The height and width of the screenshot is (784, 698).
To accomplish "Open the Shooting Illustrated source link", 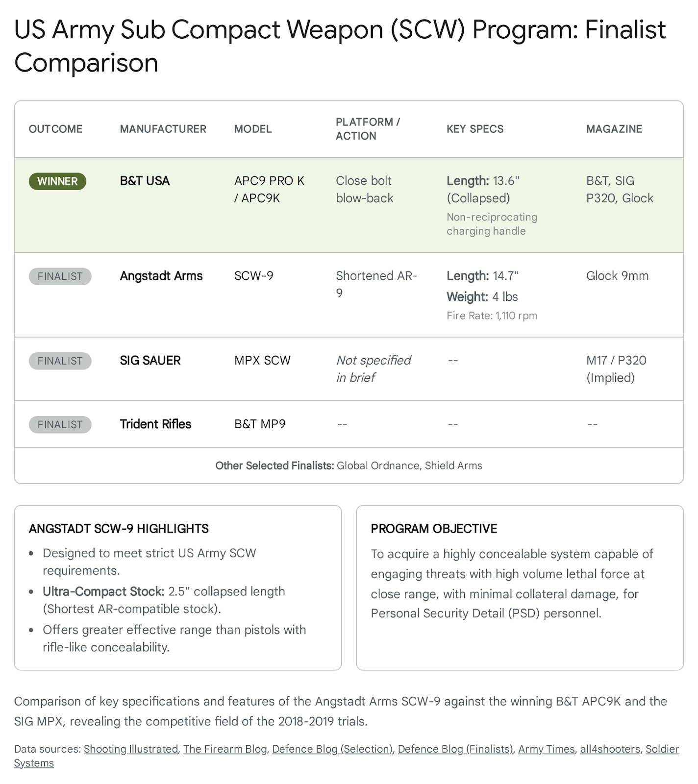I will click(131, 749).
